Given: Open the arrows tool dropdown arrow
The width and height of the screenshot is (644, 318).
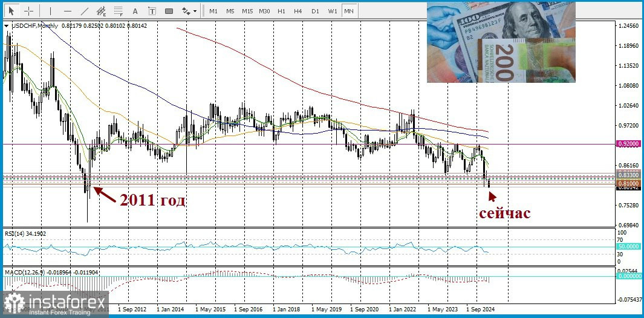Looking at the screenshot, I should pyautogui.click(x=195, y=11).
